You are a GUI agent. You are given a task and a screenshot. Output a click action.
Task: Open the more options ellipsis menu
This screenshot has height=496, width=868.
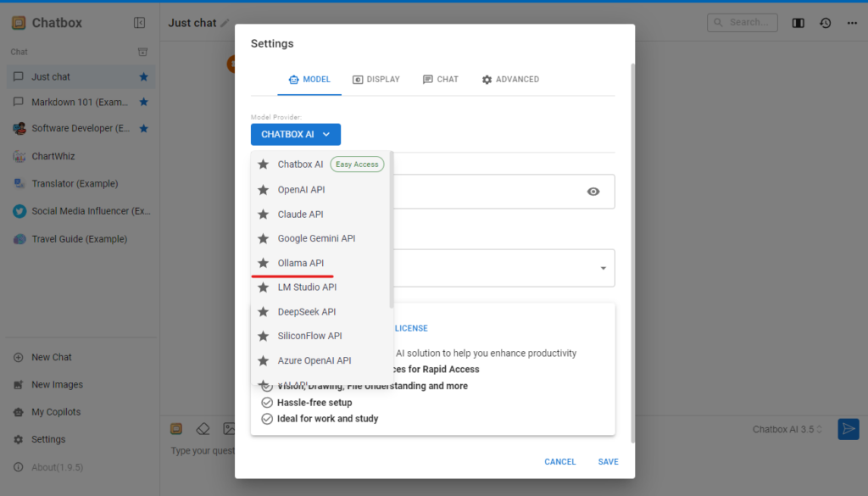tap(852, 23)
